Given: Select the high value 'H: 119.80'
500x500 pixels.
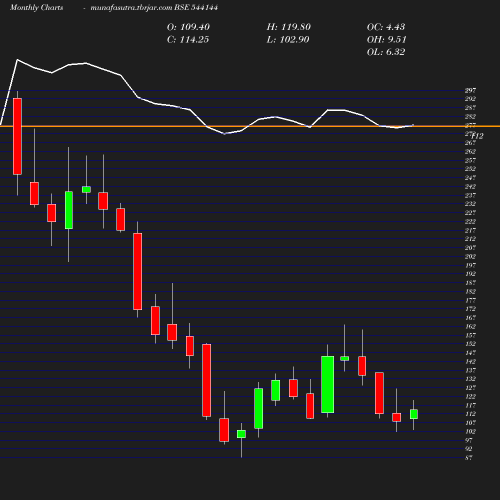Looking at the screenshot, I should tap(289, 27).
